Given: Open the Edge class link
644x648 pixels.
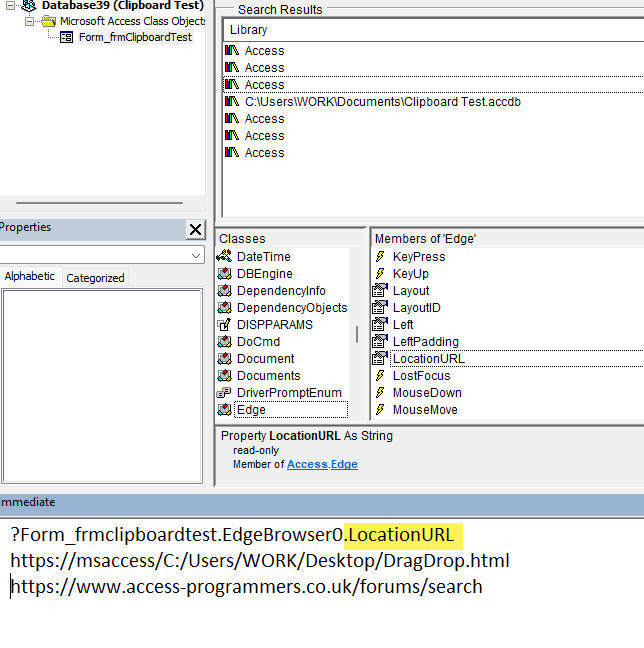Looking at the screenshot, I should tap(344, 465).
